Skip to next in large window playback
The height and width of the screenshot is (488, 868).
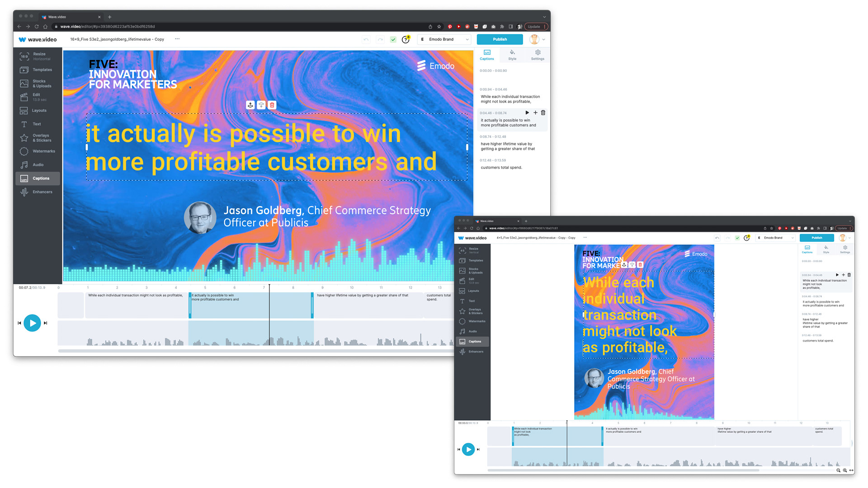[46, 323]
